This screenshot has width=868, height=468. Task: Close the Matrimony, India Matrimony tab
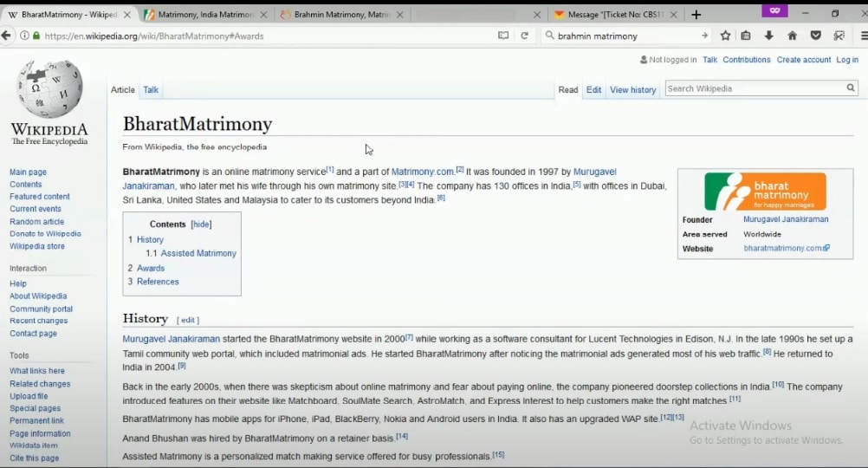(263, 15)
